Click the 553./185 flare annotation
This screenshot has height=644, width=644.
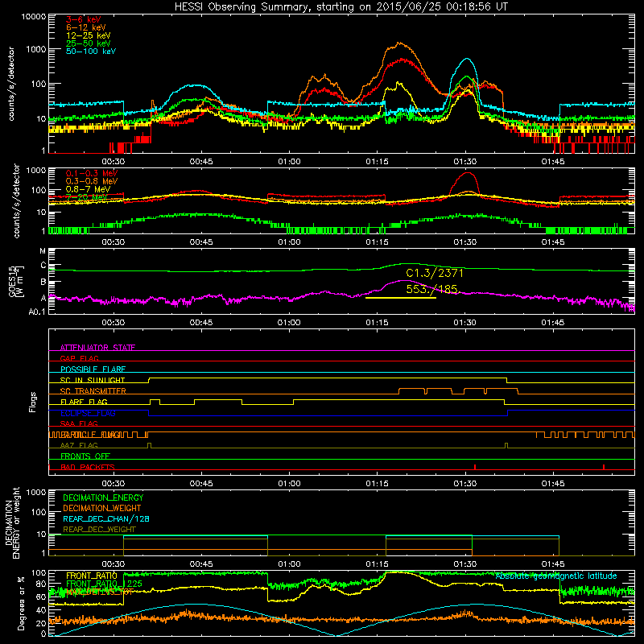431,289
